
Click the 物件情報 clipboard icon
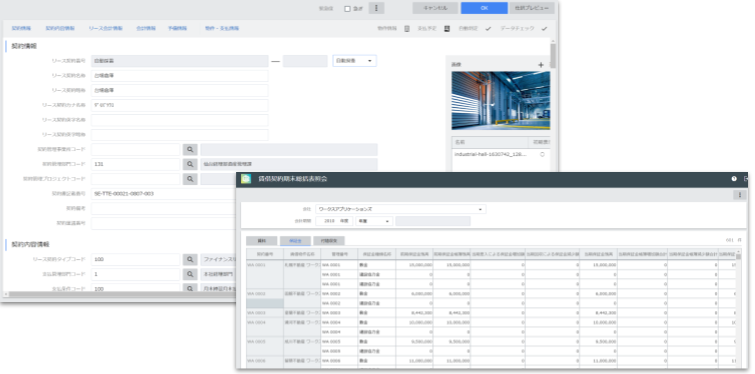pos(407,28)
